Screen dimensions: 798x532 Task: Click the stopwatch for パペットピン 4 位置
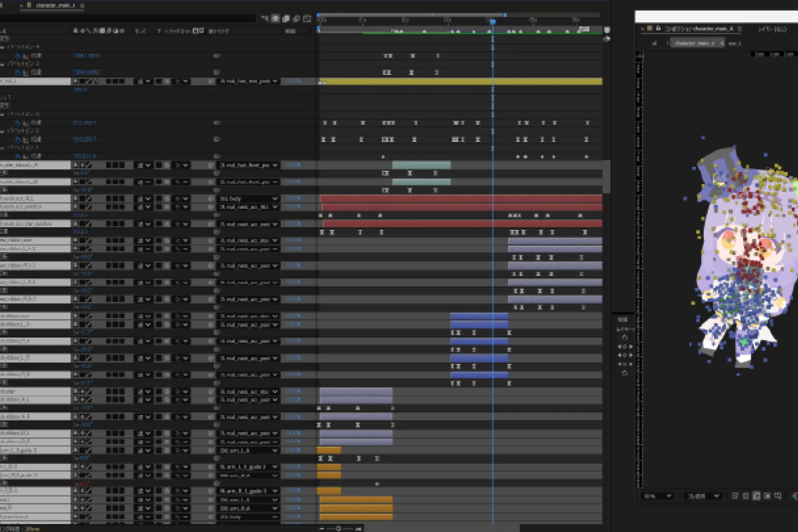[18, 56]
